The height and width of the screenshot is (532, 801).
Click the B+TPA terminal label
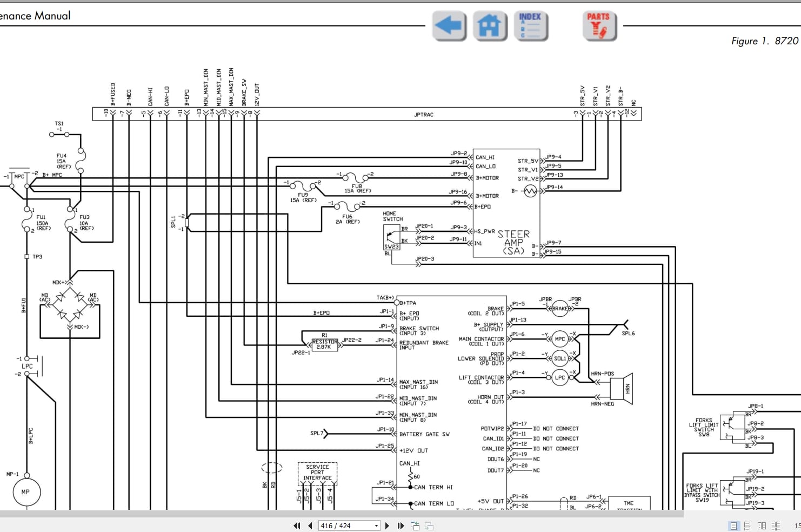[x=408, y=303]
